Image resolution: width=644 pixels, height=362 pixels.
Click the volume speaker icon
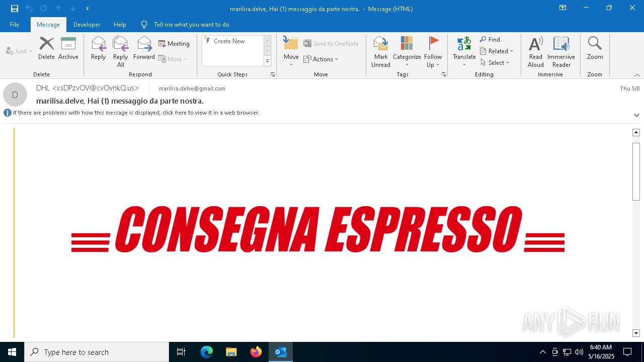click(x=579, y=352)
